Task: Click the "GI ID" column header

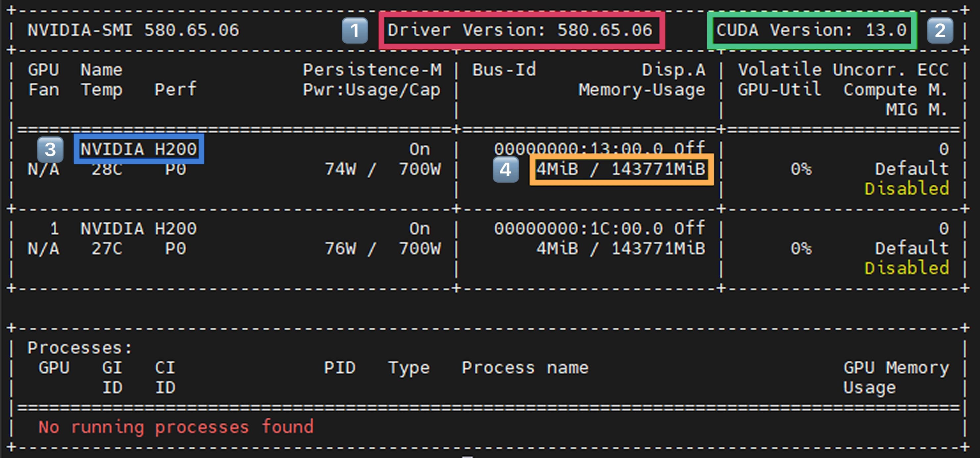Action: tap(112, 378)
